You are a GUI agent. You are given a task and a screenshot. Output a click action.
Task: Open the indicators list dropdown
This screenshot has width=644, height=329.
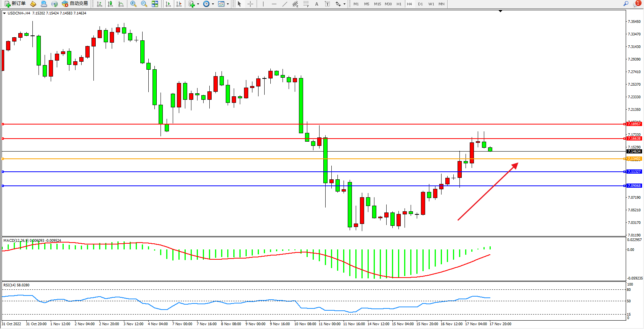pyautogui.click(x=198, y=4)
